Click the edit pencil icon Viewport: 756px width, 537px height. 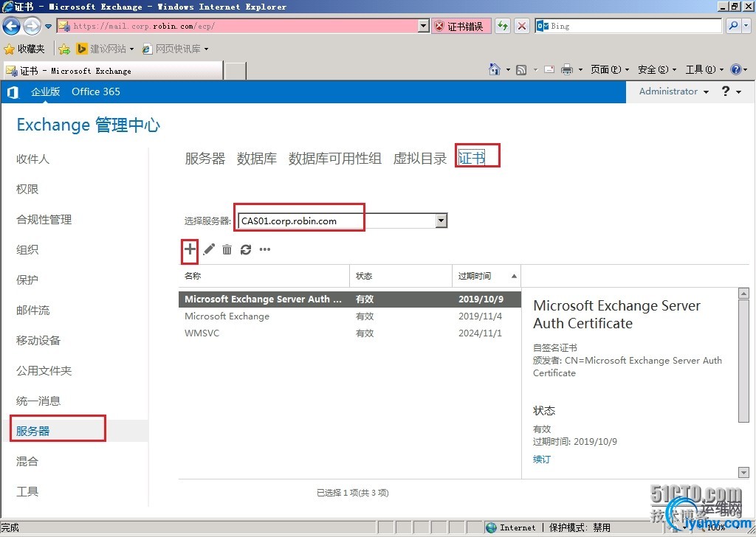tap(209, 249)
